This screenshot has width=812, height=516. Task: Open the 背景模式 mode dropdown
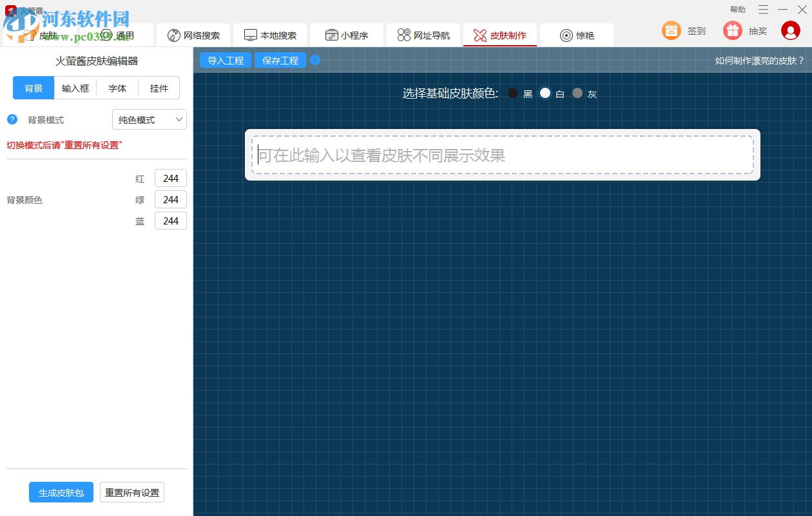point(149,119)
